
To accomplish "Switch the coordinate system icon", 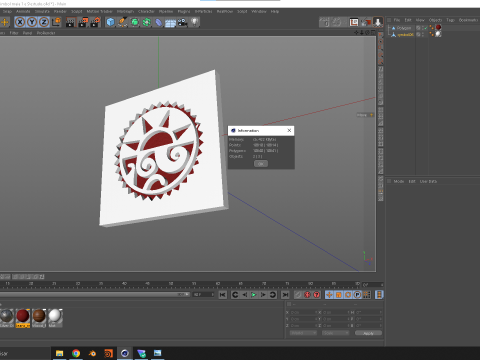I will click(x=56, y=22).
